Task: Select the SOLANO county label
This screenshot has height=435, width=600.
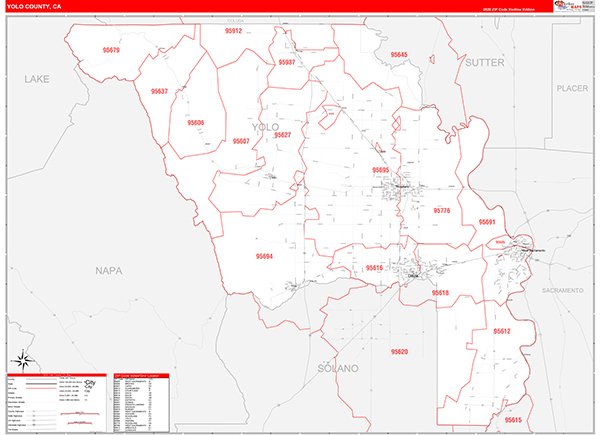Action: (338, 368)
